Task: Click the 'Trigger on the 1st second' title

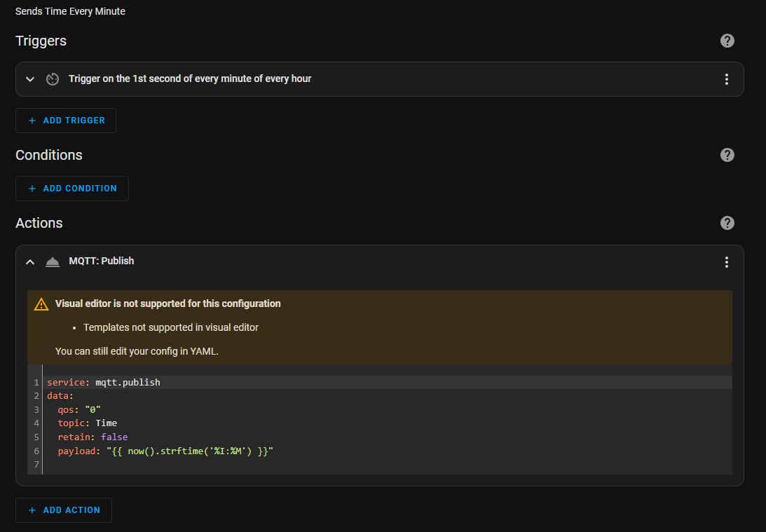Action: [x=190, y=79]
